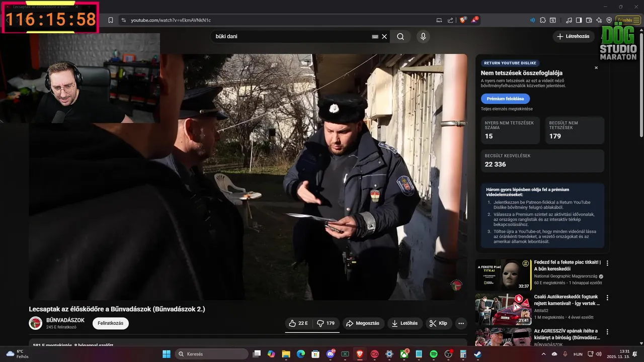The width and height of the screenshot is (644, 362).
Task: Open options menu for Az AGRESSZÍV apának video
Action: pyautogui.click(x=607, y=332)
